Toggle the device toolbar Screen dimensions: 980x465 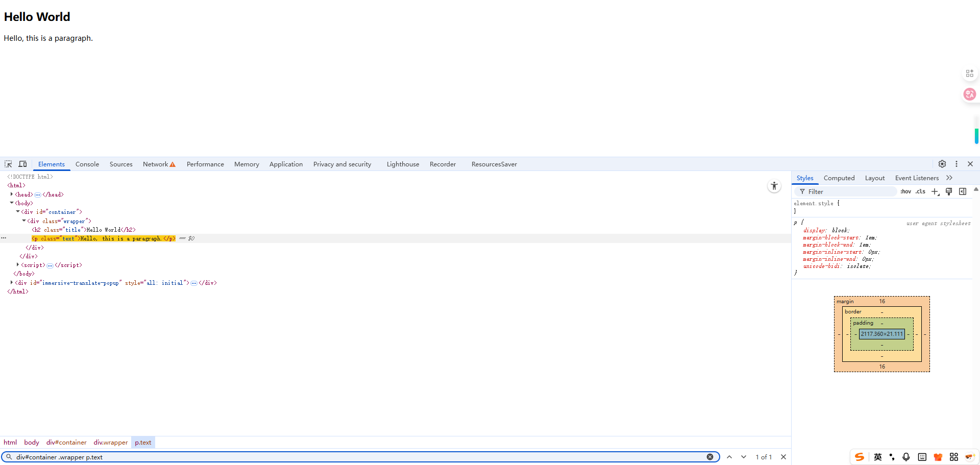click(22, 164)
